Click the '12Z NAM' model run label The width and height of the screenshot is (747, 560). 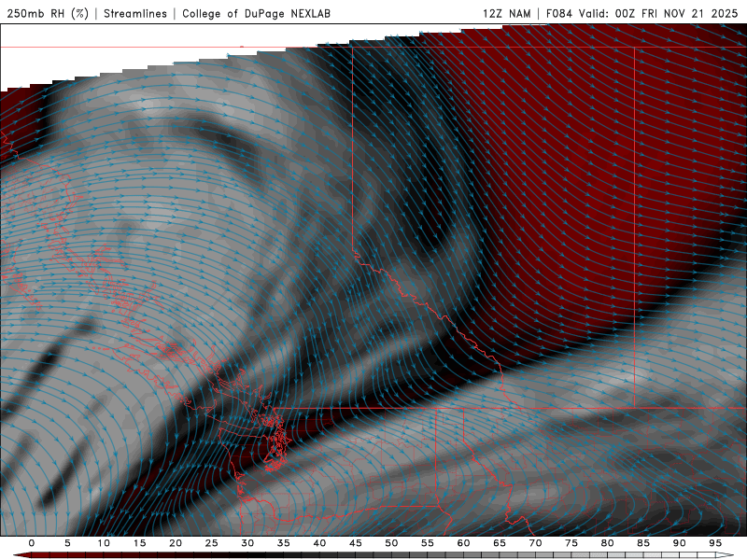506,14
